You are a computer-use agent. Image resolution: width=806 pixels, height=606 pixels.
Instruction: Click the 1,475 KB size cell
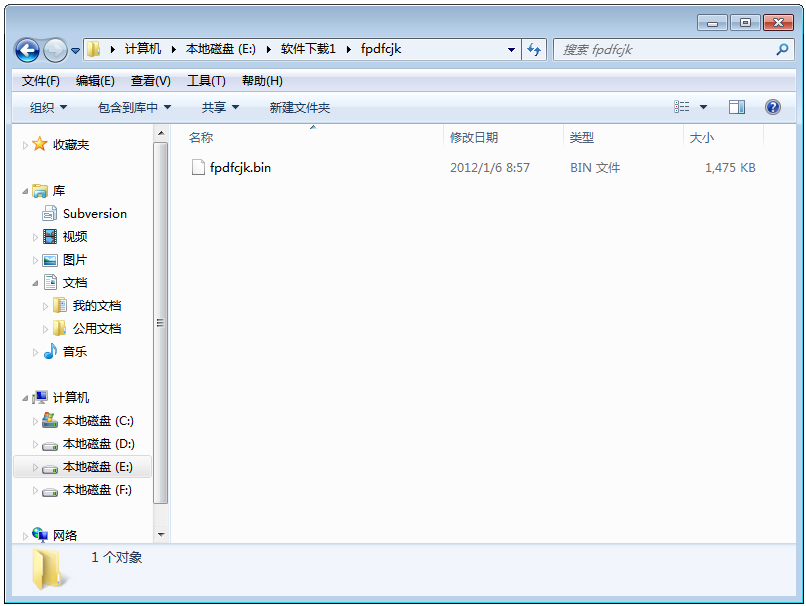click(x=730, y=168)
